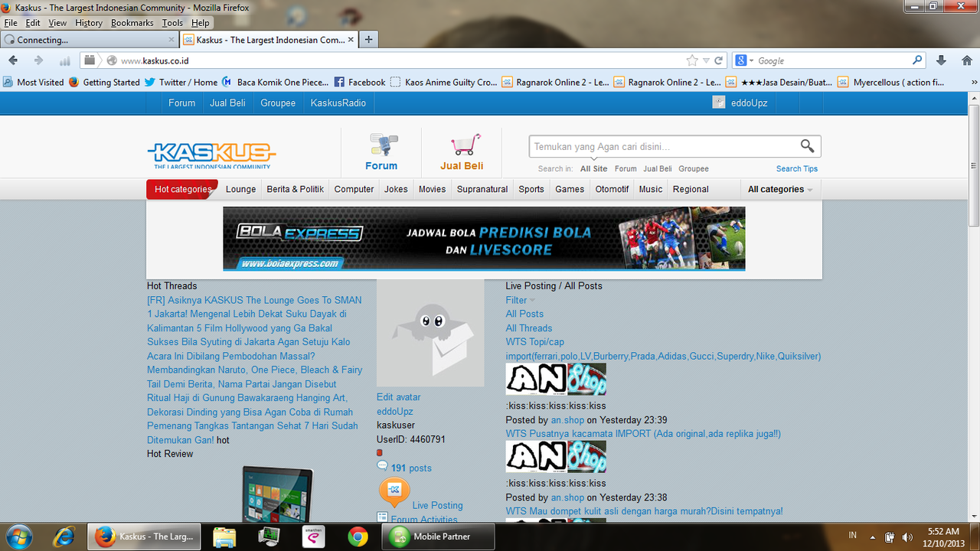Expand All categories dropdown
The image size is (980, 551).
click(x=780, y=189)
